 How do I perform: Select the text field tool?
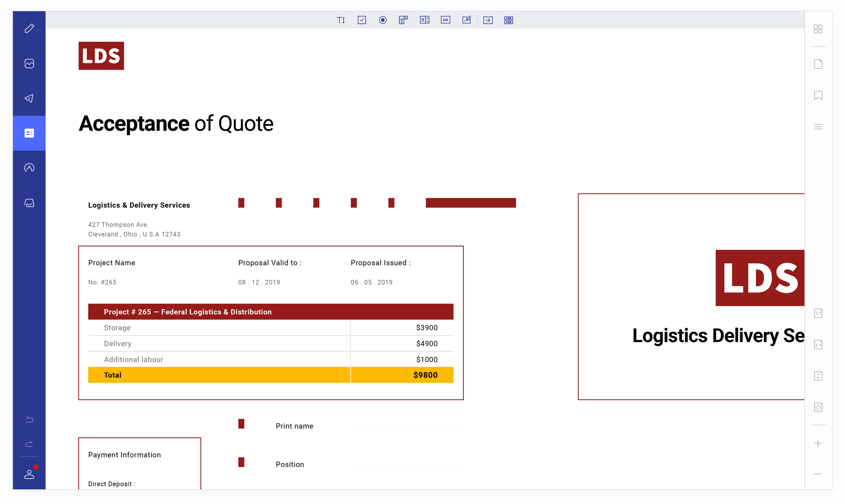pyautogui.click(x=341, y=20)
